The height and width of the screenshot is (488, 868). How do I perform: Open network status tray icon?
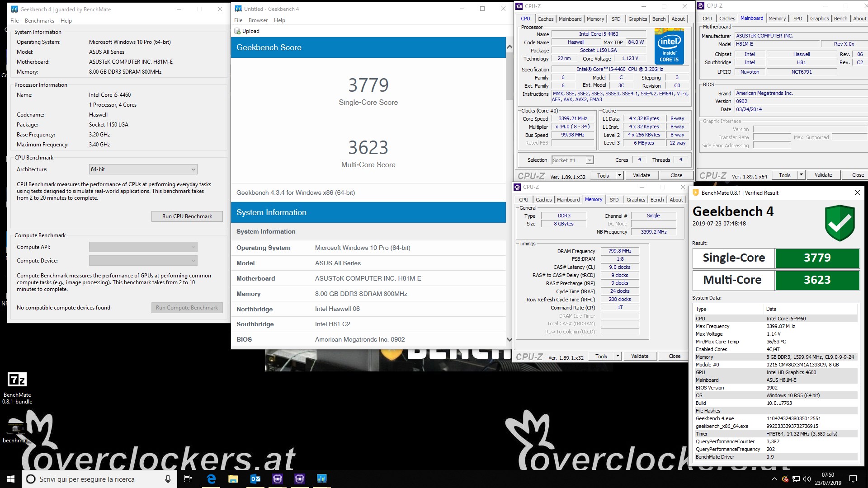click(796, 479)
